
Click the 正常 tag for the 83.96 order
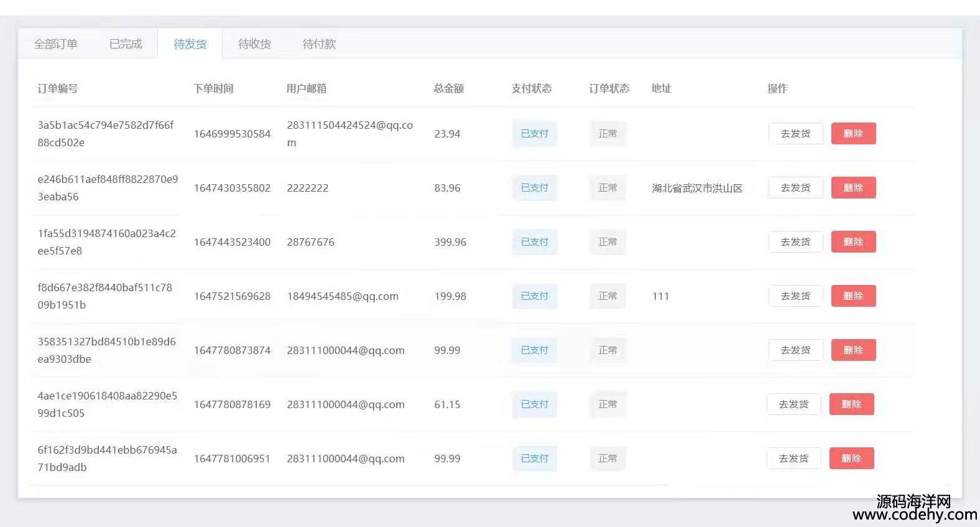[608, 188]
